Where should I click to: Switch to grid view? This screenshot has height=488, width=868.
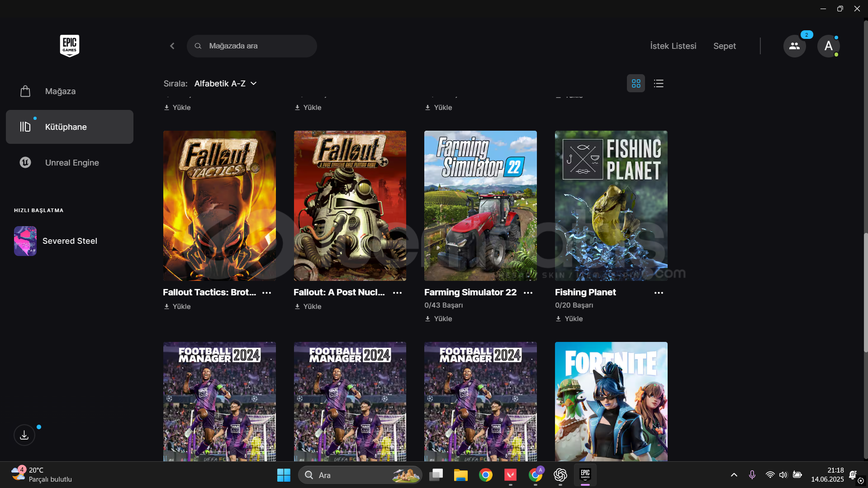(636, 84)
